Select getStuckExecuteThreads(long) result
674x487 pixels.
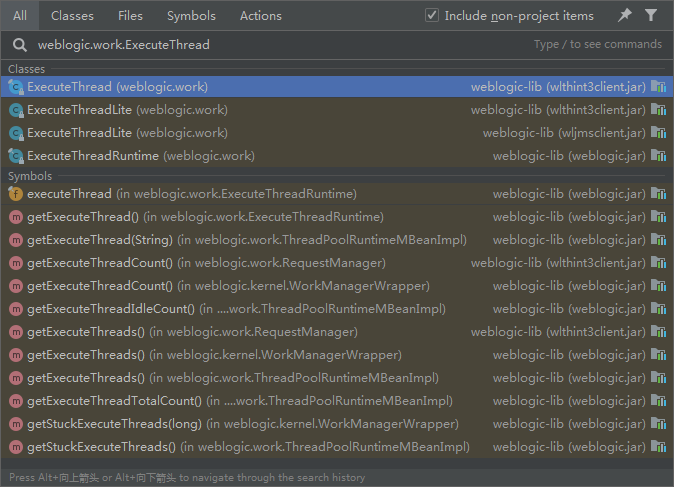point(337,424)
